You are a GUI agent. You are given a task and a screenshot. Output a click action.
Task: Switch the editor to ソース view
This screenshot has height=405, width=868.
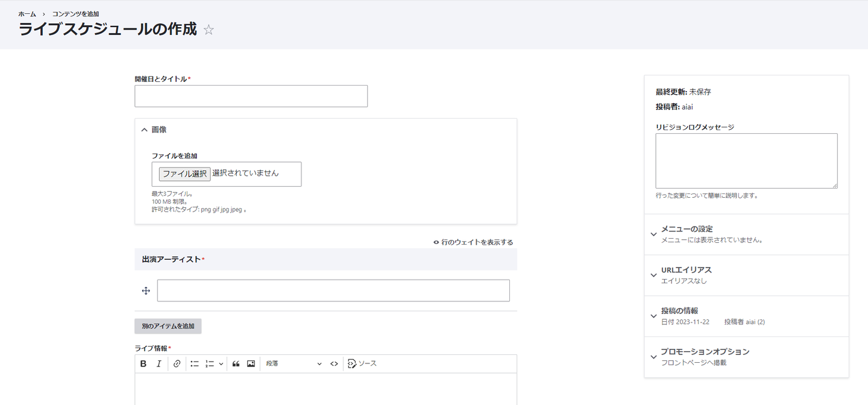(362, 364)
